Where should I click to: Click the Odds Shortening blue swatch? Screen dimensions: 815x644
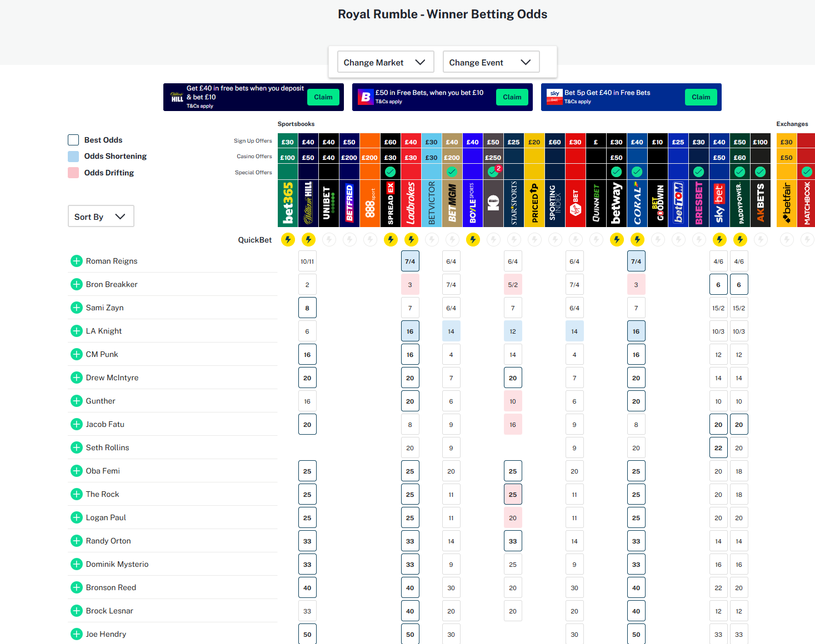(x=73, y=157)
